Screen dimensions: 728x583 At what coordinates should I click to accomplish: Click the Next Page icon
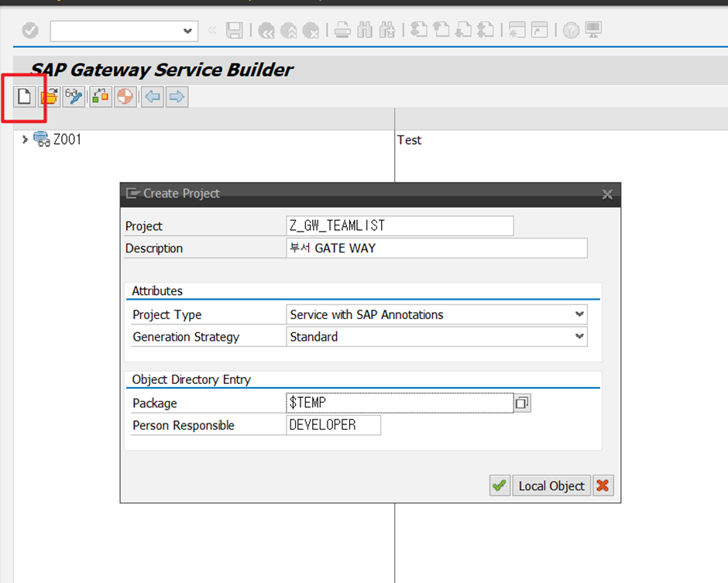coord(463,29)
